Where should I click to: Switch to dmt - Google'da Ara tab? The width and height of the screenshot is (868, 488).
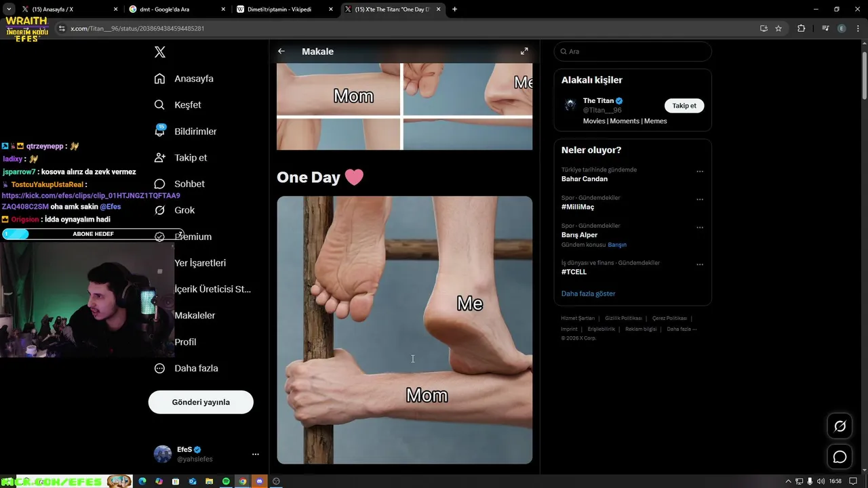pos(177,9)
